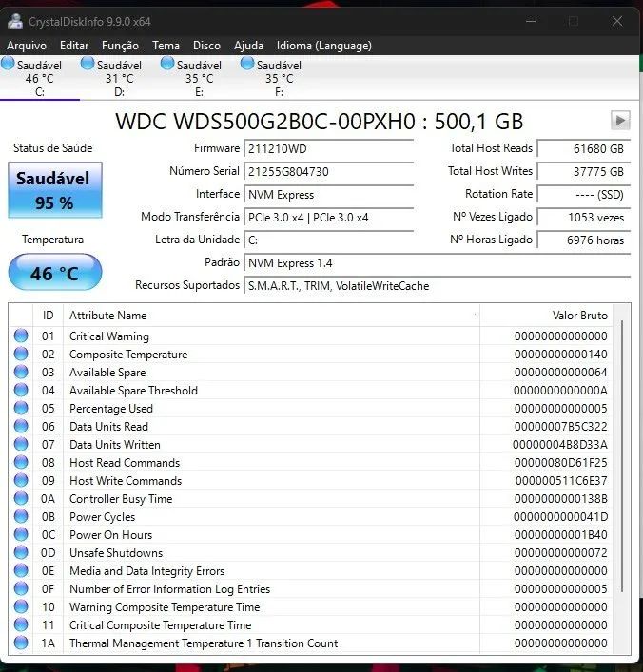Close the CrystalDiskInfo window
Image resolution: width=643 pixels, height=672 pixels.
click(x=616, y=21)
